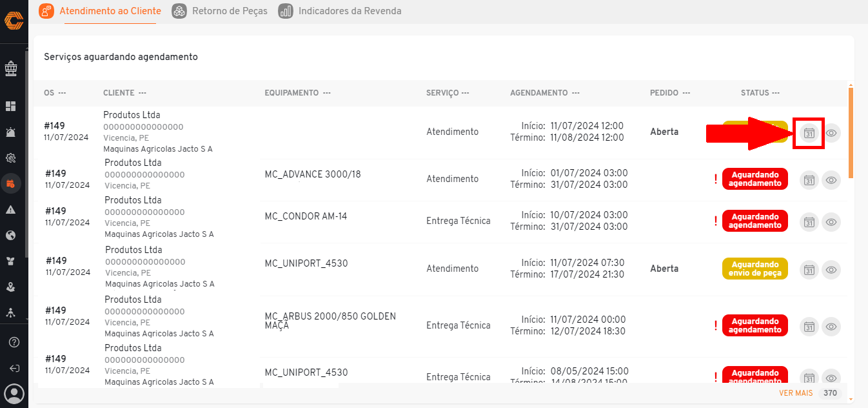Image resolution: width=868 pixels, height=408 pixels.
Task: Click Aberta pedido in 07:30 start row
Action: pos(664,269)
